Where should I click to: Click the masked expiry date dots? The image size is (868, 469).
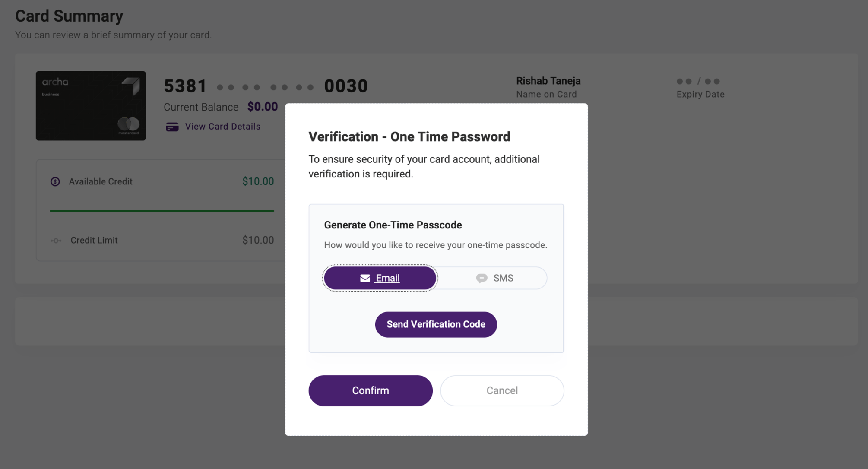[x=698, y=81]
